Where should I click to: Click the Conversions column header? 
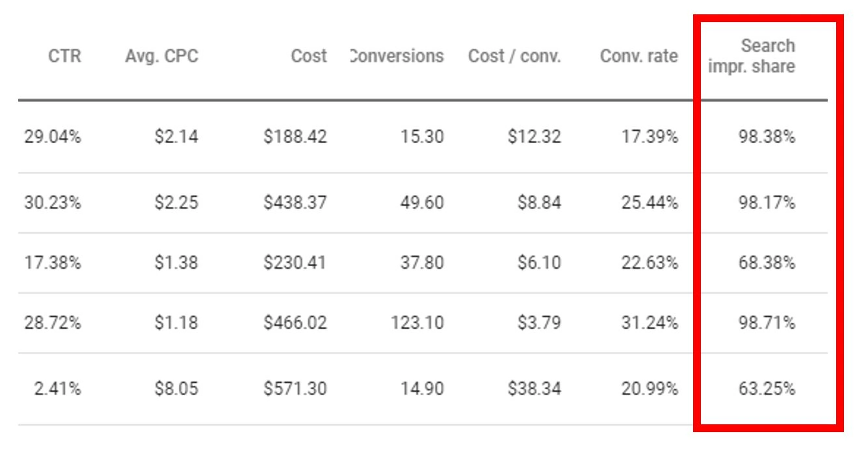tap(397, 56)
